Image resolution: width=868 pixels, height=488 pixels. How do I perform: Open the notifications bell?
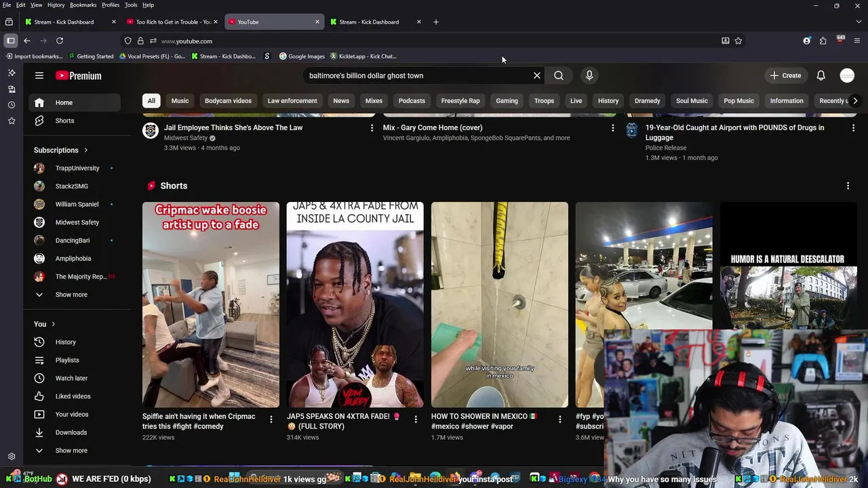(821, 75)
